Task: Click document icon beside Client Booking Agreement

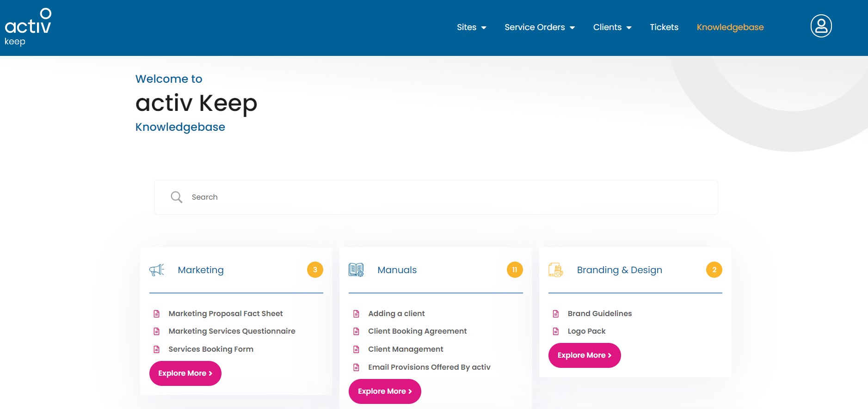Action: tap(356, 331)
